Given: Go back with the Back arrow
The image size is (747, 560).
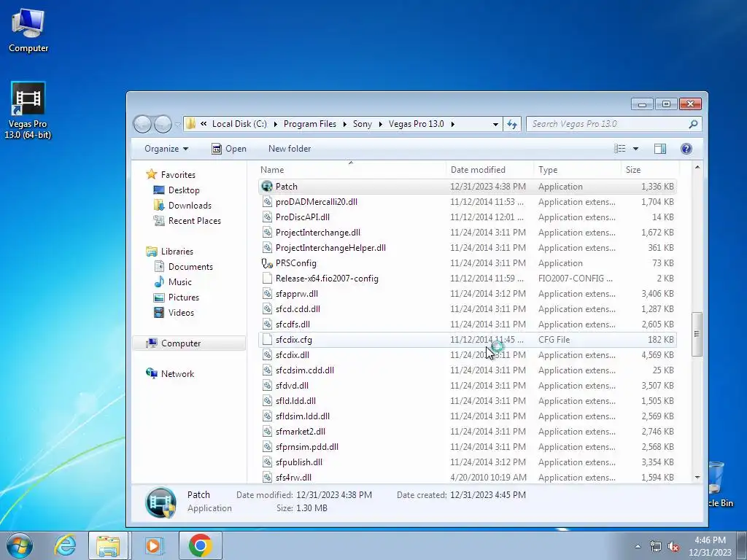Looking at the screenshot, I should coord(142,124).
